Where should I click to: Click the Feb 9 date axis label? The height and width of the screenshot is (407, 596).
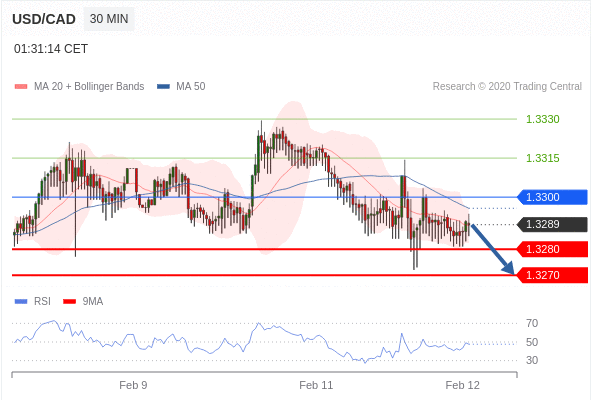[x=133, y=385]
